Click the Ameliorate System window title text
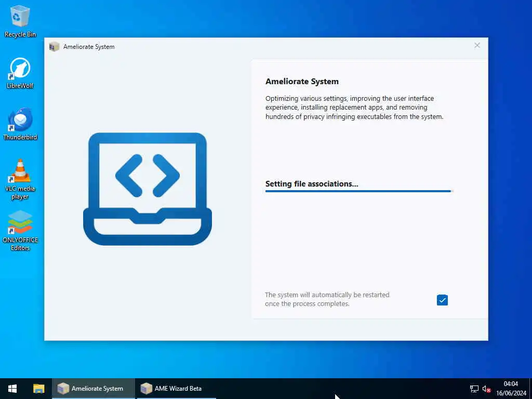 click(89, 46)
